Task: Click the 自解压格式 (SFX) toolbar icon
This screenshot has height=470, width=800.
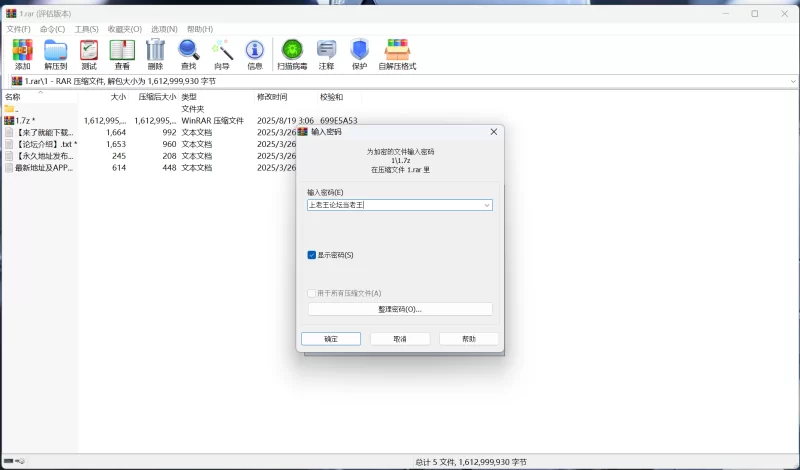Action: click(x=397, y=50)
